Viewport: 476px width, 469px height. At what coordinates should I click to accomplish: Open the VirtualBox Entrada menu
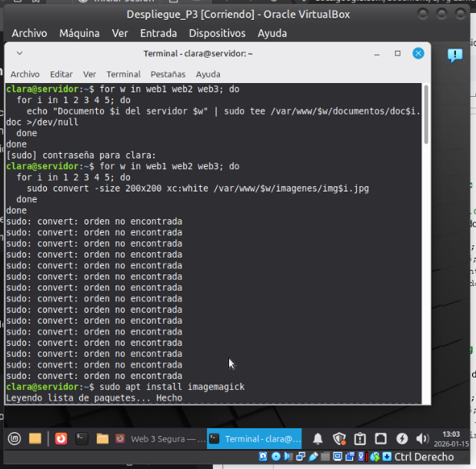(158, 33)
